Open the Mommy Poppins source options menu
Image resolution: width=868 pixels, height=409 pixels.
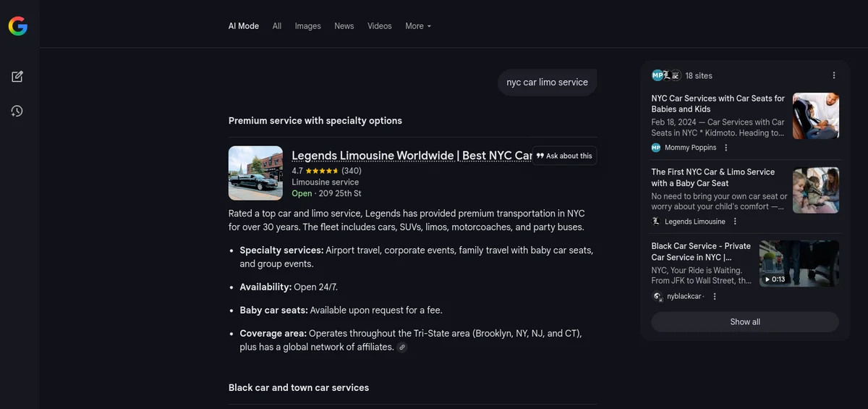click(726, 148)
